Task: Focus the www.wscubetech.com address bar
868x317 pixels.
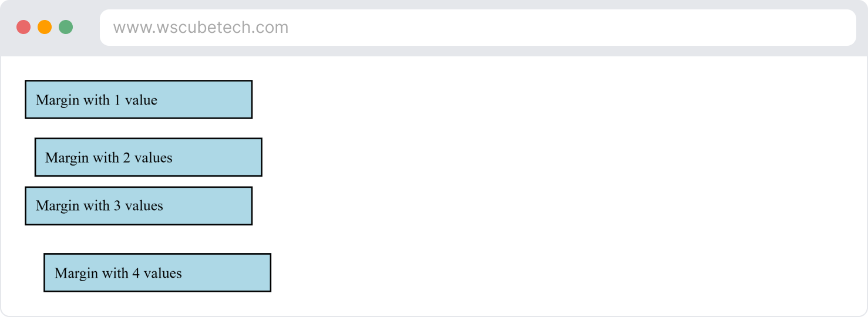Action: click(x=477, y=28)
